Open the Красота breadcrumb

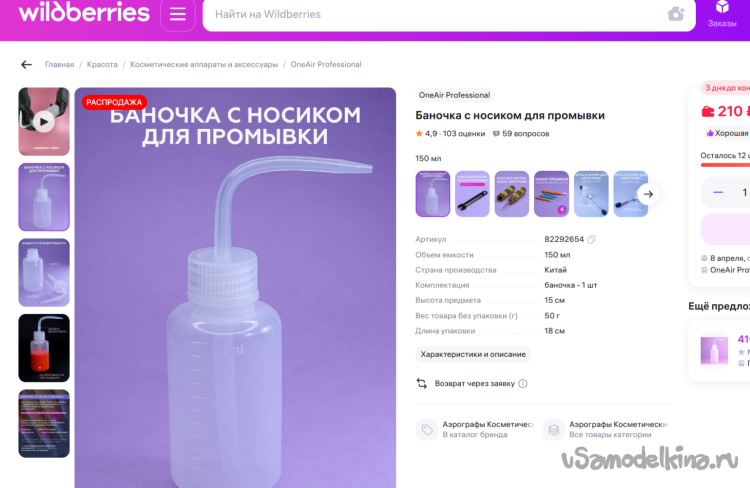(102, 65)
